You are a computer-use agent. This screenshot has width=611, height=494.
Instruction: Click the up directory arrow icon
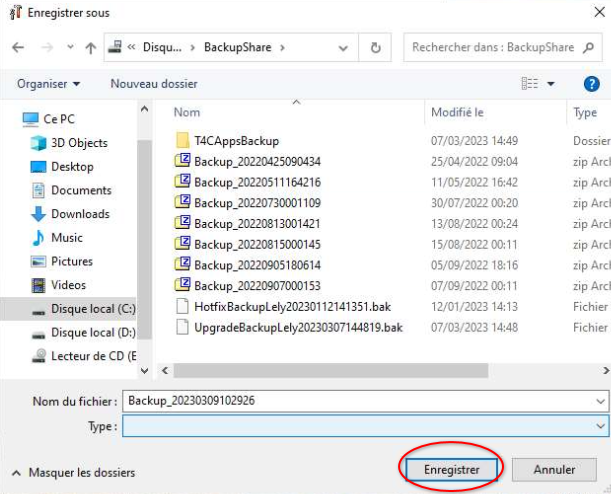tap(90, 47)
